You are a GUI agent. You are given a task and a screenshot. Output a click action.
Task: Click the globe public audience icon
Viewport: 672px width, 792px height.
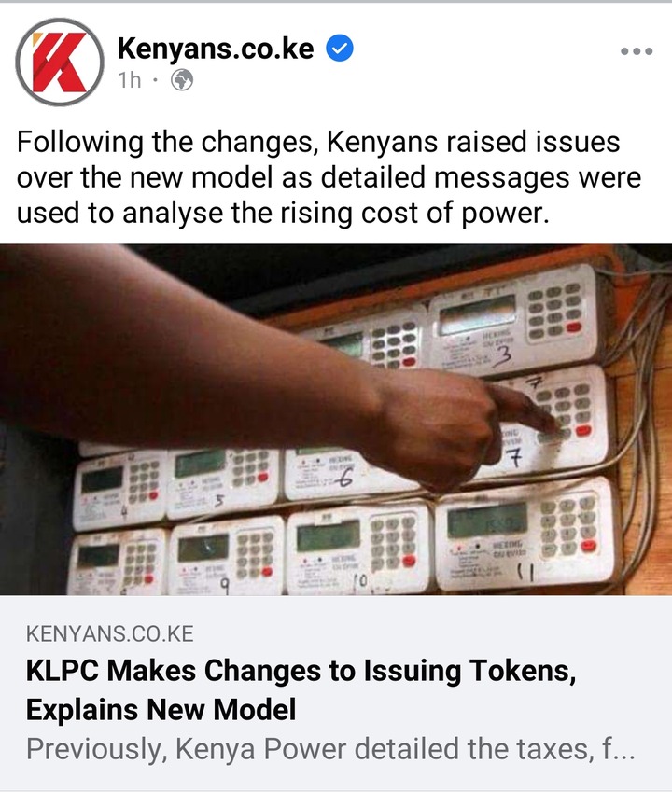[182, 80]
